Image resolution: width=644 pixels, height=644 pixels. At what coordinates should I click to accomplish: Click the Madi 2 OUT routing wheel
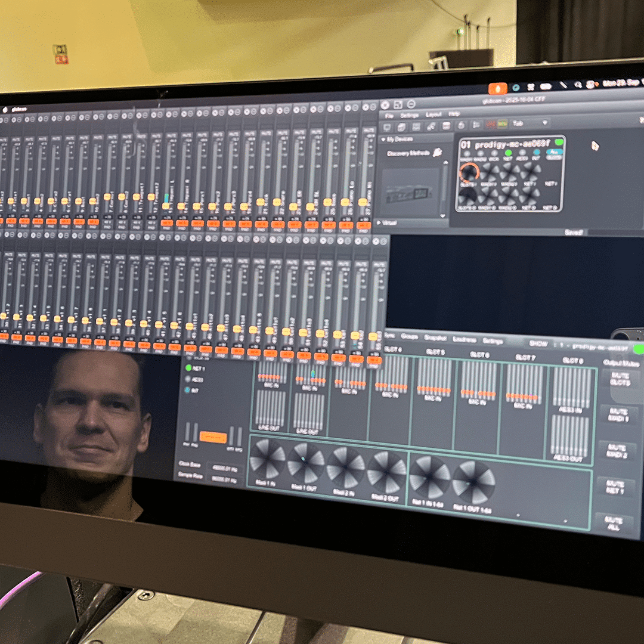[386, 471]
